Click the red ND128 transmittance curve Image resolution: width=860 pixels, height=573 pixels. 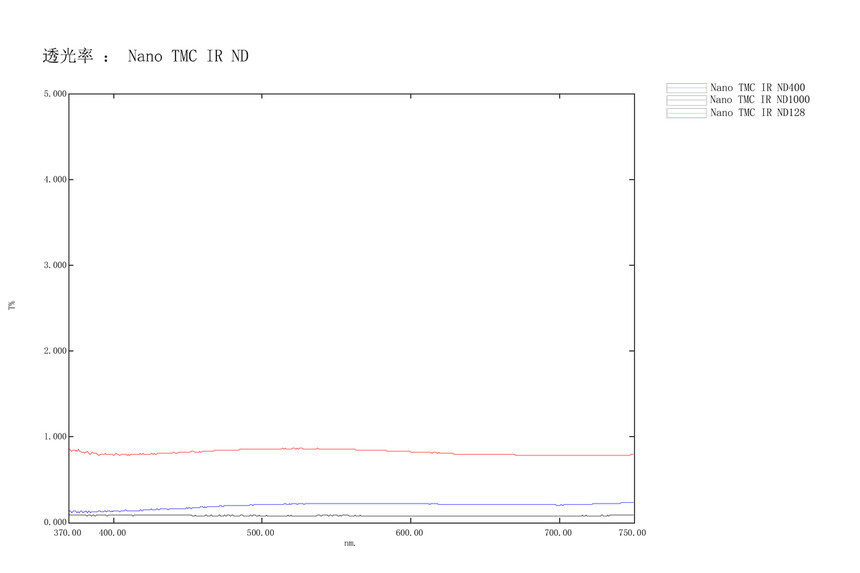pyautogui.click(x=350, y=450)
